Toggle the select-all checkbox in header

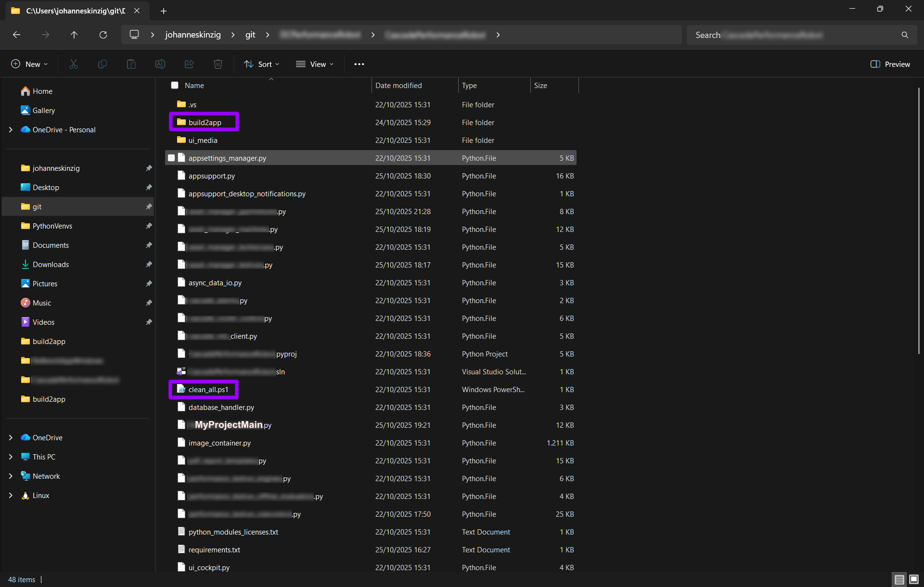[175, 85]
